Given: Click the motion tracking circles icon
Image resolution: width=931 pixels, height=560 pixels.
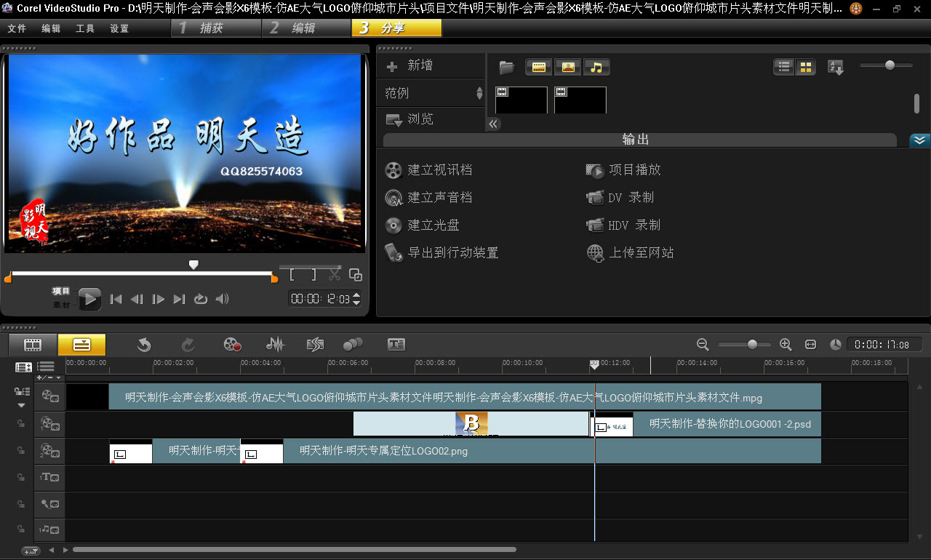Looking at the screenshot, I should click(x=353, y=345).
